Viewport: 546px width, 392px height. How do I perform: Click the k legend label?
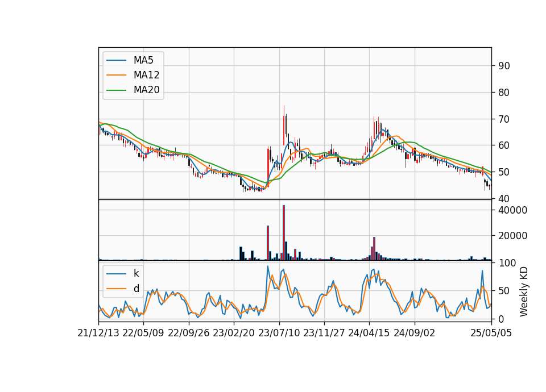(136, 273)
